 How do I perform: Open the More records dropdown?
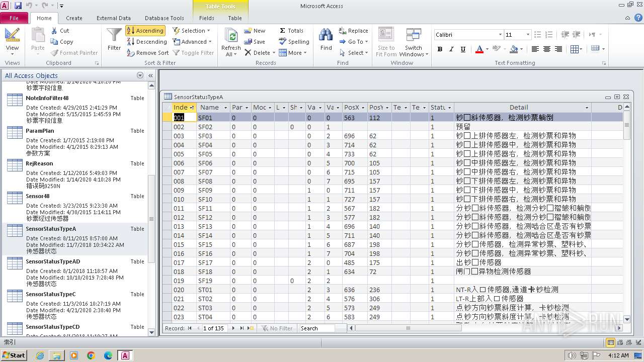292,53
